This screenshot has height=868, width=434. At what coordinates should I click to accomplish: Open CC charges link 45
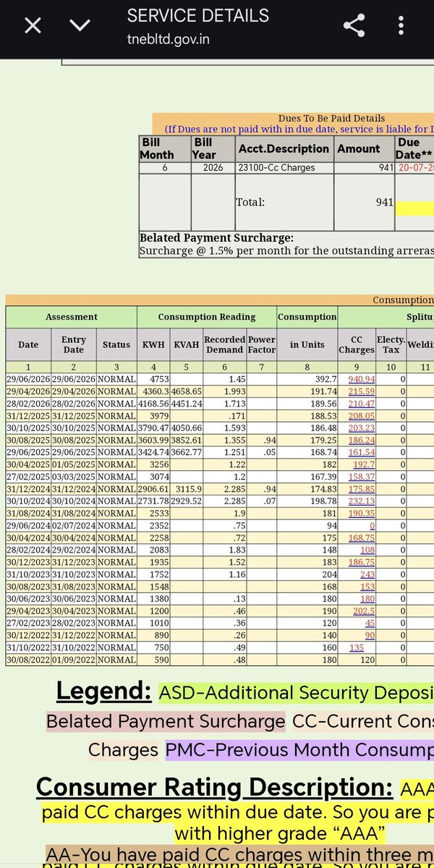pos(369,623)
